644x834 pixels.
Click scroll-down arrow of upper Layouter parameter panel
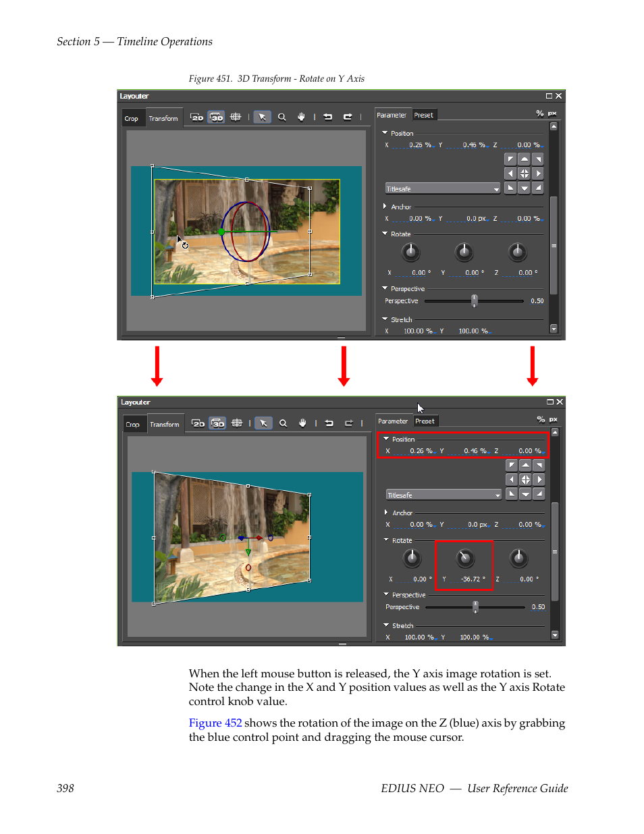554,329
